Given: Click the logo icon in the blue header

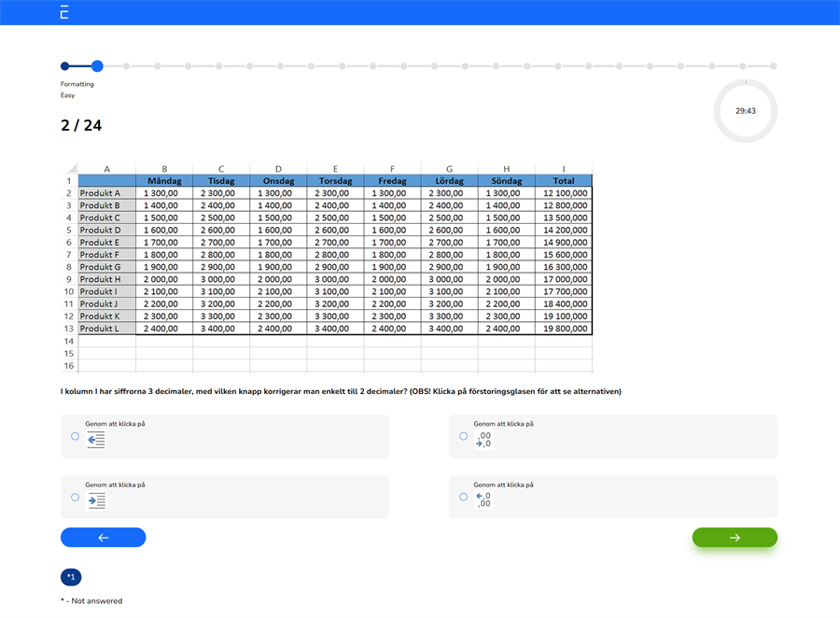Looking at the screenshot, I should [63, 12].
